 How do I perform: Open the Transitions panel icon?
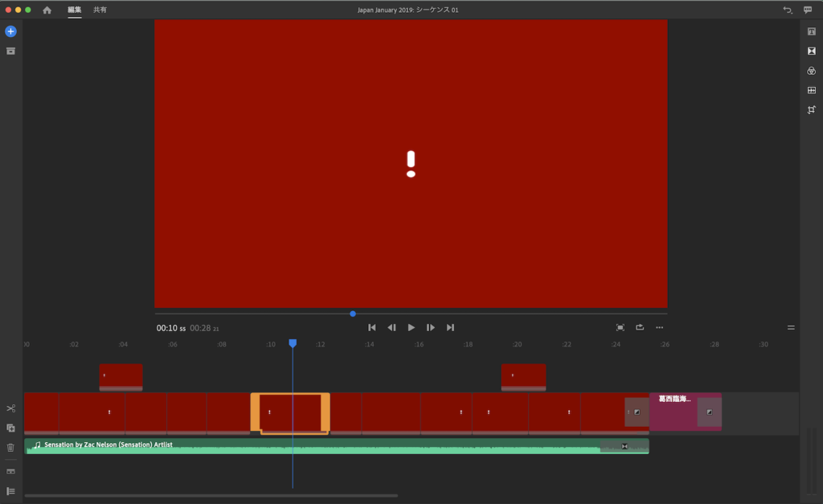tap(812, 51)
